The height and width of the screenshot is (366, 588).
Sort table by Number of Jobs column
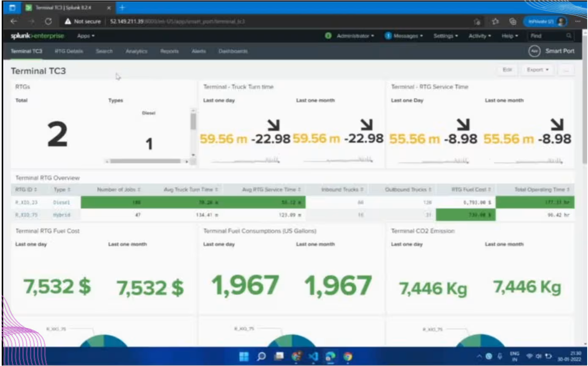click(x=119, y=190)
